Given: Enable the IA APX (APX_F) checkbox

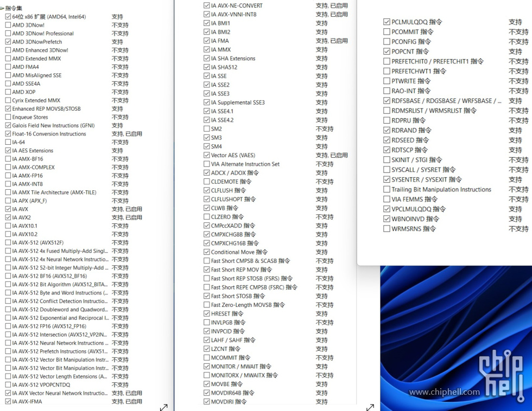Looking at the screenshot, I should (x=8, y=201).
